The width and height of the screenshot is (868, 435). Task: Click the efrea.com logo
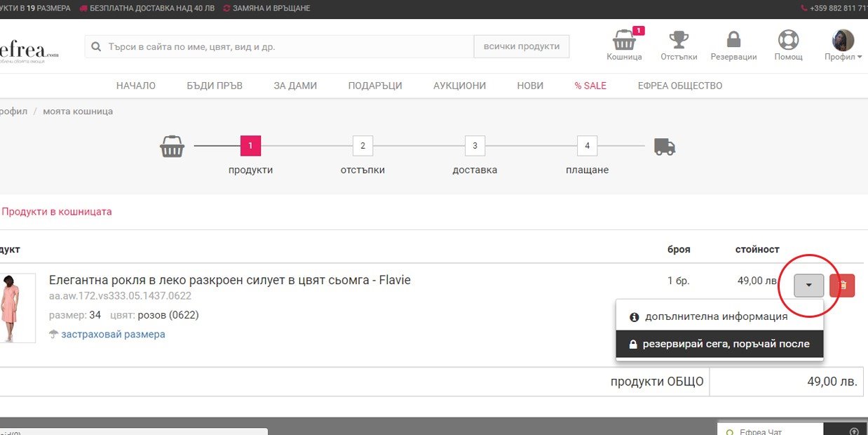pos(29,51)
